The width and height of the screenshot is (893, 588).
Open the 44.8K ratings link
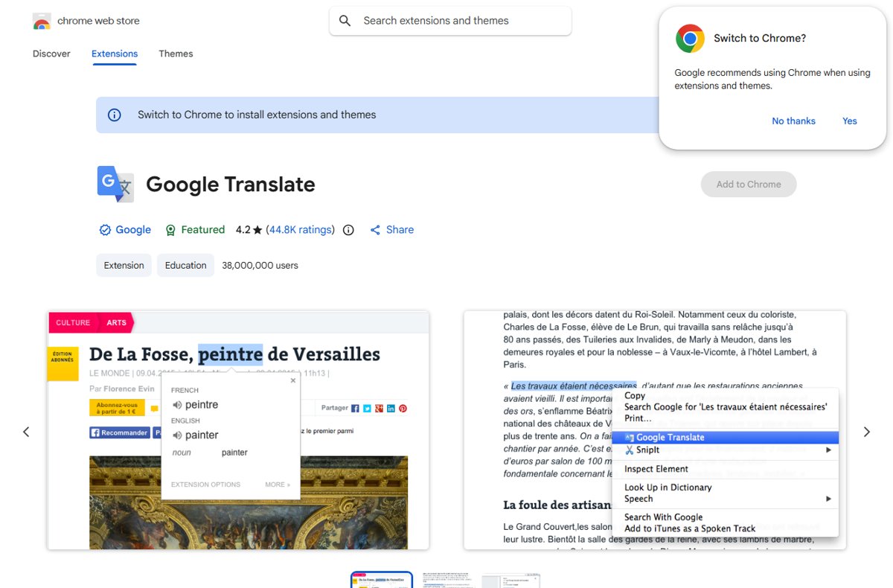[301, 230]
